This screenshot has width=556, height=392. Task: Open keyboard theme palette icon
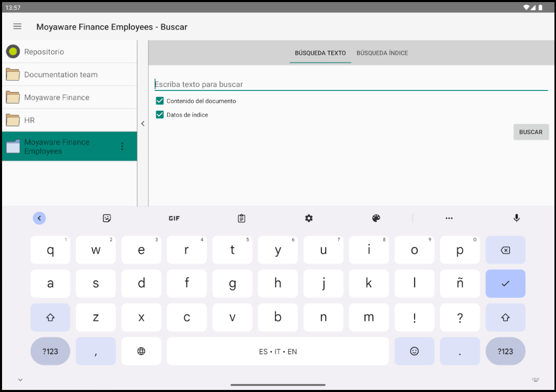click(x=376, y=218)
